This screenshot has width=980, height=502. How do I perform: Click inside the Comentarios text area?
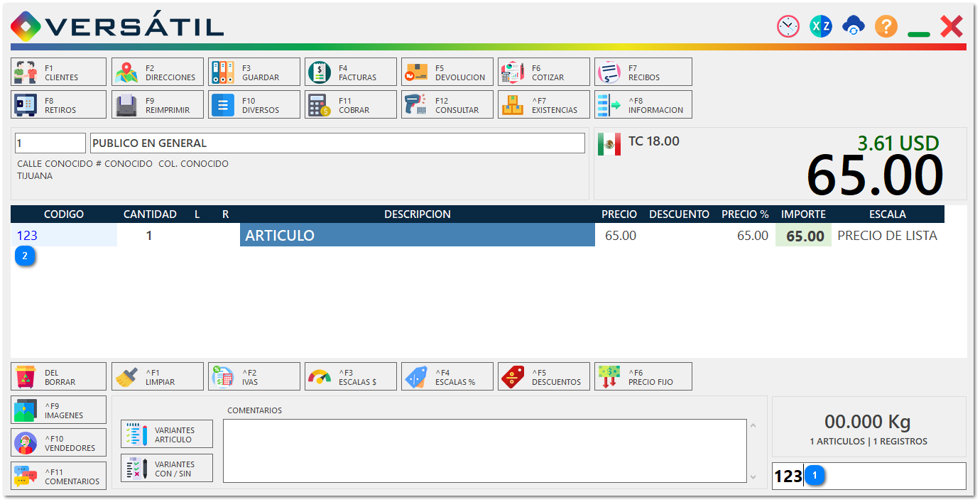[484, 451]
